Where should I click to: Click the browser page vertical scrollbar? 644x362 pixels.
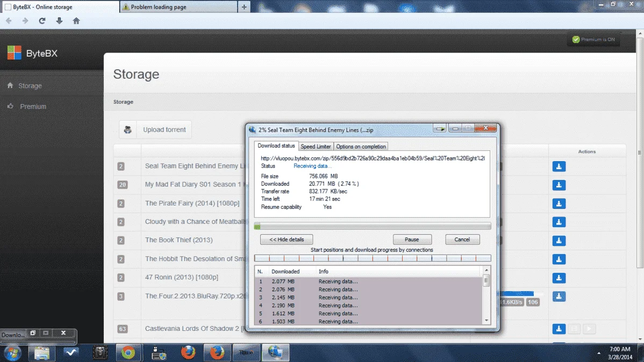(640, 152)
